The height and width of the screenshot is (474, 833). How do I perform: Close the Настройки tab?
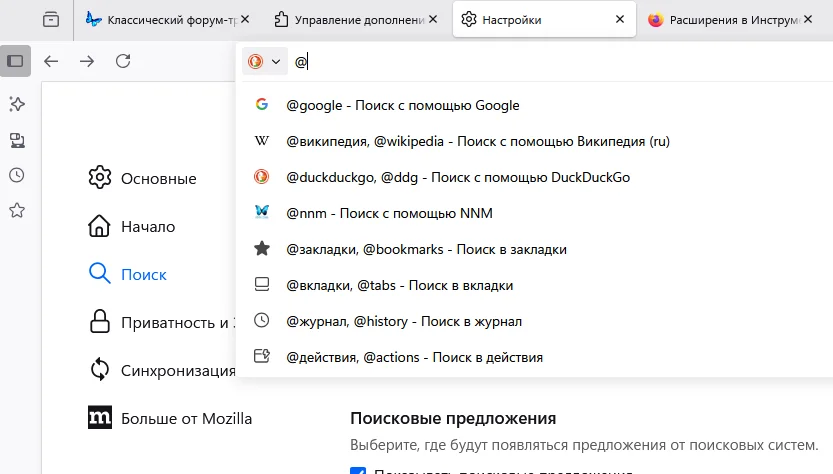tap(621, 19)
